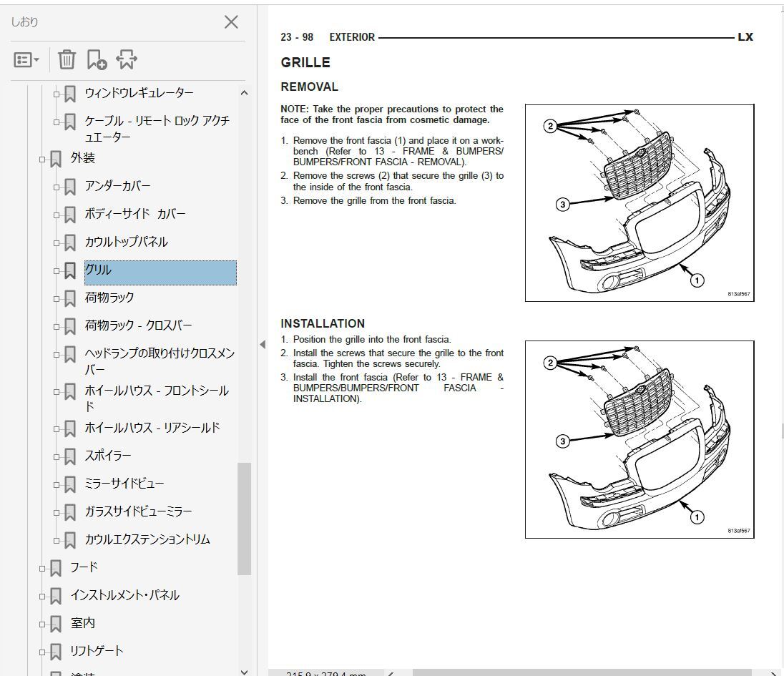
Task: Open the bookmark options dropdown menu
Action: coord(26,60)
